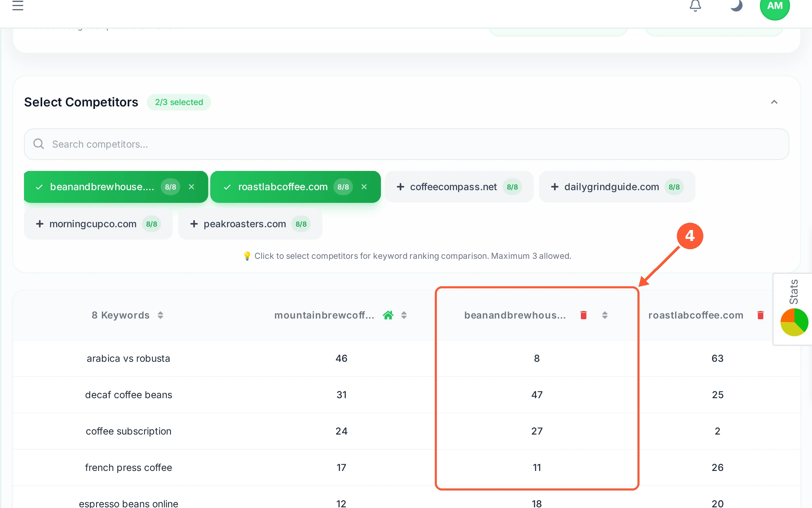The width and height of the screenshot is (812, 508).
Task: Select the french press coffee keyword
Action: point(129,467)
